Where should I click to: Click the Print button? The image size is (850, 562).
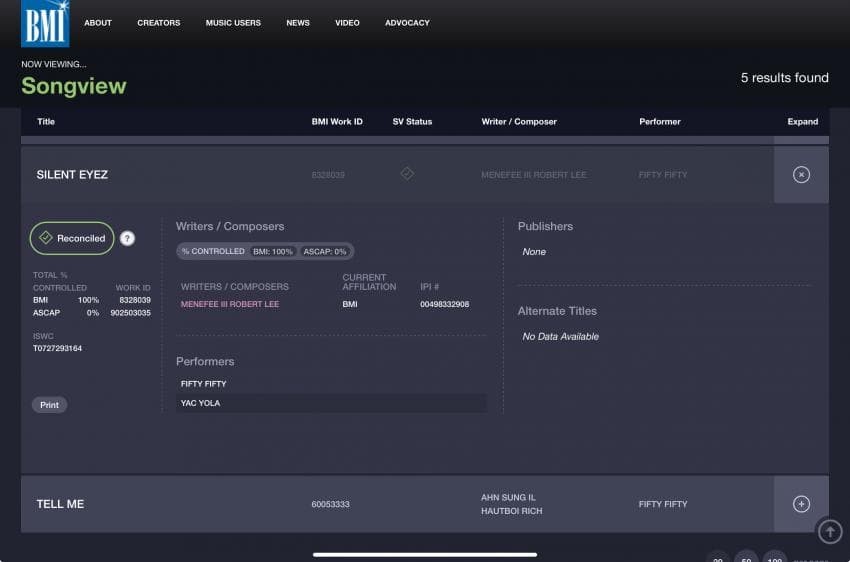tap(49, 405)
